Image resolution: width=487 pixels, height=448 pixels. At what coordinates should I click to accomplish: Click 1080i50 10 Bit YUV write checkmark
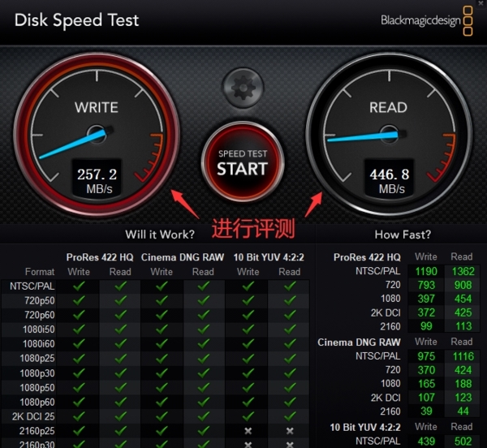coord(248,329)
